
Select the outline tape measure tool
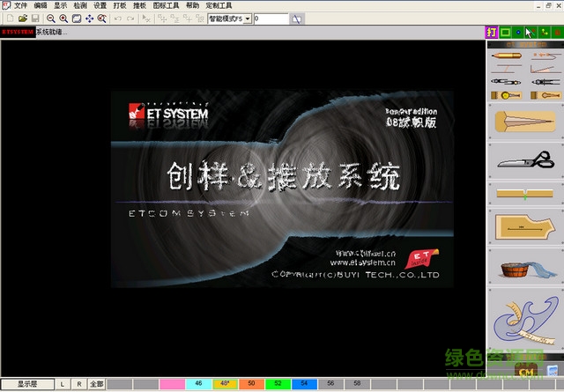click(545, 95)
